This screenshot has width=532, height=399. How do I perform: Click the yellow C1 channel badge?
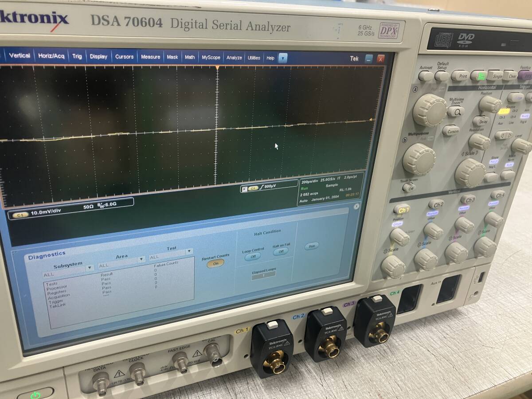click(20, 215)
